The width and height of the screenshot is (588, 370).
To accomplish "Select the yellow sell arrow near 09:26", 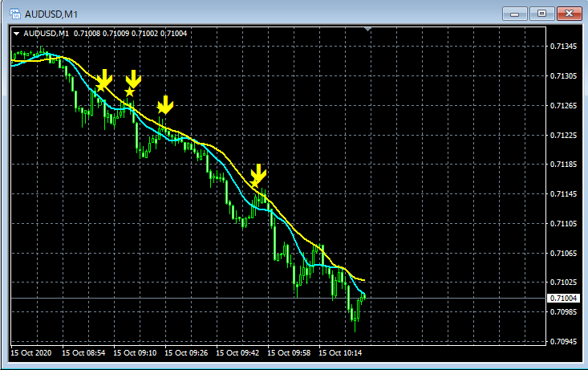I will pos(165,104).
